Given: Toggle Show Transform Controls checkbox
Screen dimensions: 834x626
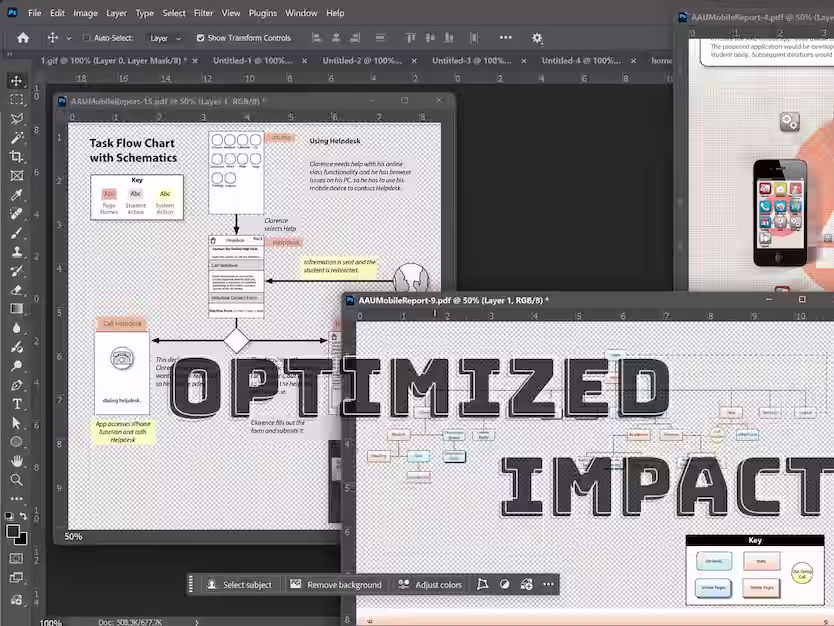Looking at the screenshot, I should 201,38.
